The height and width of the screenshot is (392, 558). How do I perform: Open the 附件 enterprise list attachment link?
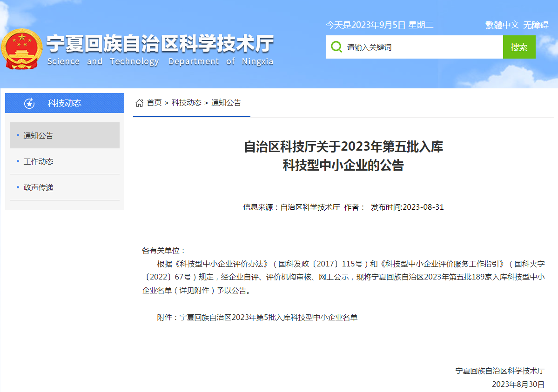click(x=269, y=318)
